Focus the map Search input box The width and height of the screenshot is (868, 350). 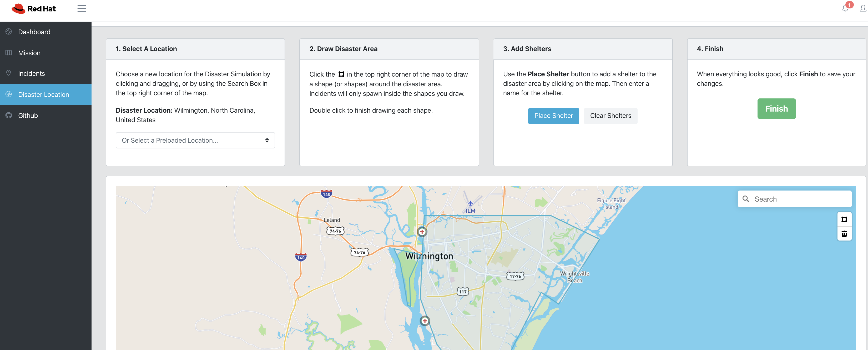click(x=795, y=199)
